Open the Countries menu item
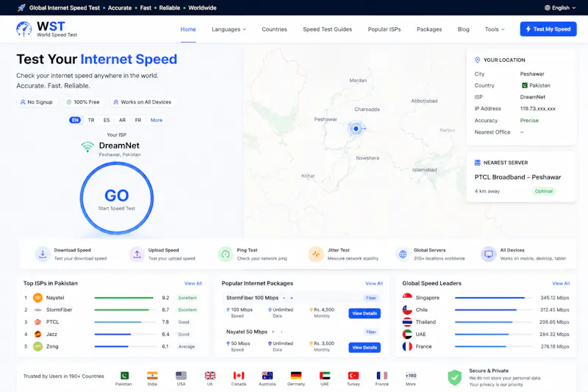This screenshot has height=392, width=588. coord(274,29)
